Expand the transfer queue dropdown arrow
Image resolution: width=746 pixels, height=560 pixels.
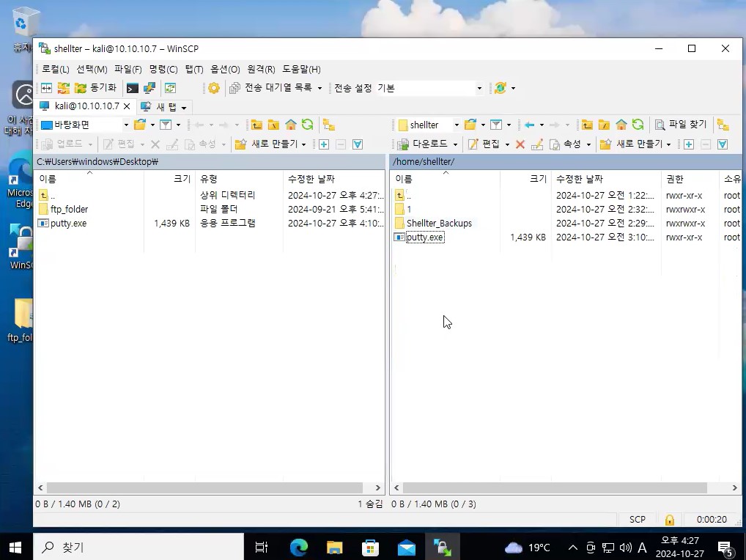coord(320,89)
